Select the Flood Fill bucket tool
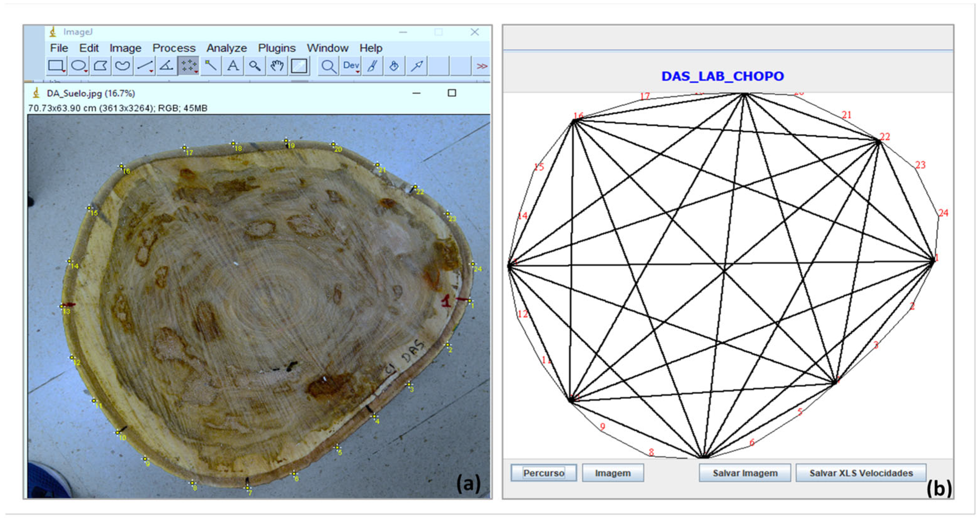The image size is (980, 520). coord(394,66)
